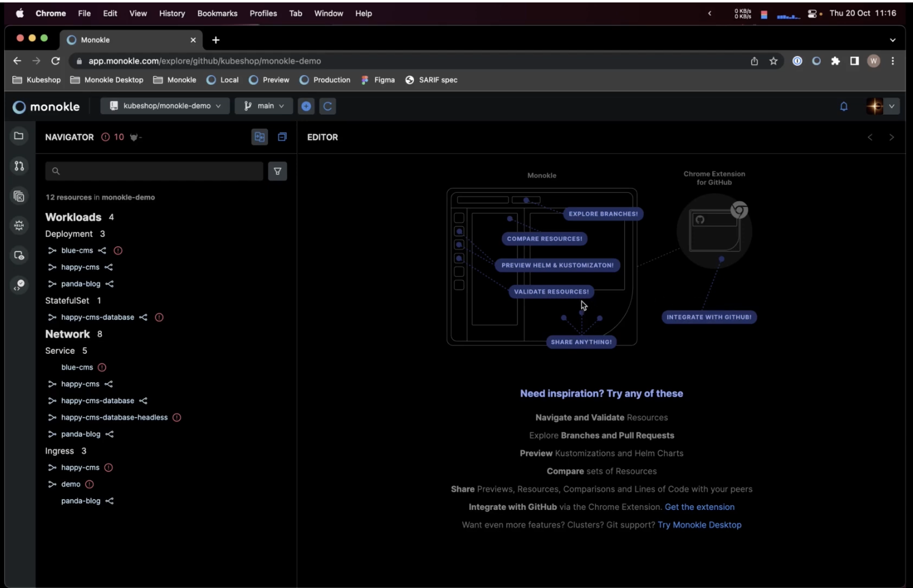Click the editor forward arrow

point(892,137)
